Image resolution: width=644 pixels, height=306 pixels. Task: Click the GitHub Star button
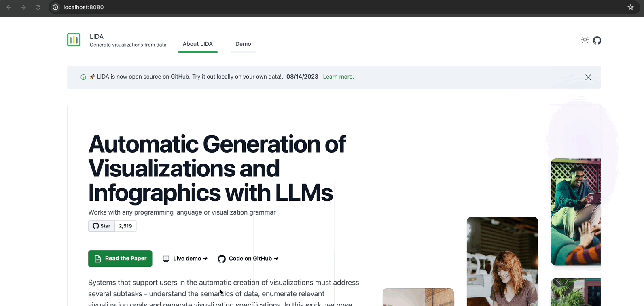coord(102,226)
